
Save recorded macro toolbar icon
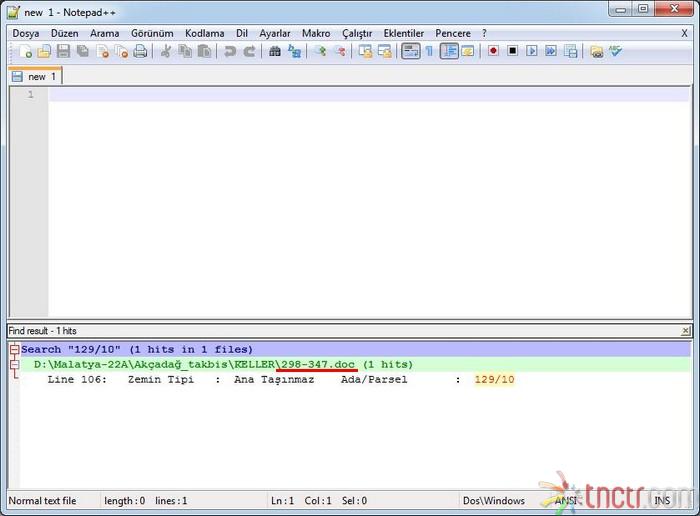[x=571, y=51]
